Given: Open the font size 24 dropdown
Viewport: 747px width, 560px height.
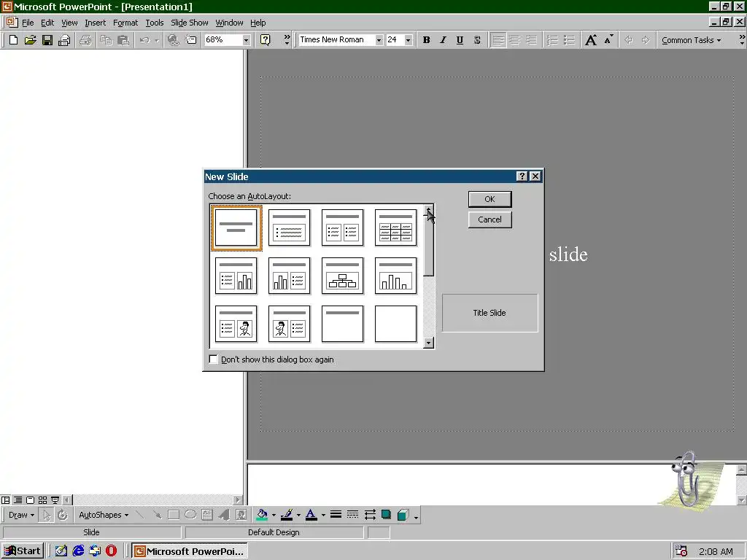Looking at the screenshot, I should click(x=409, y=40).
